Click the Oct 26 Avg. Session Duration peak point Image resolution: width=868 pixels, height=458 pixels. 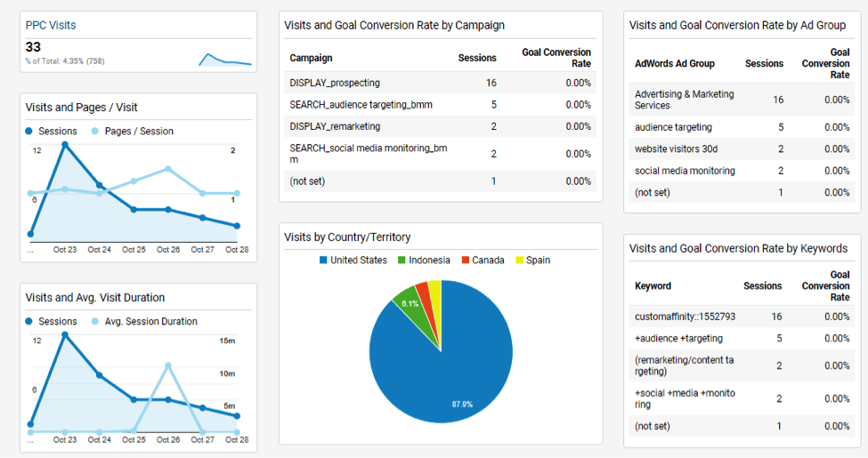(x=168, y=366)
